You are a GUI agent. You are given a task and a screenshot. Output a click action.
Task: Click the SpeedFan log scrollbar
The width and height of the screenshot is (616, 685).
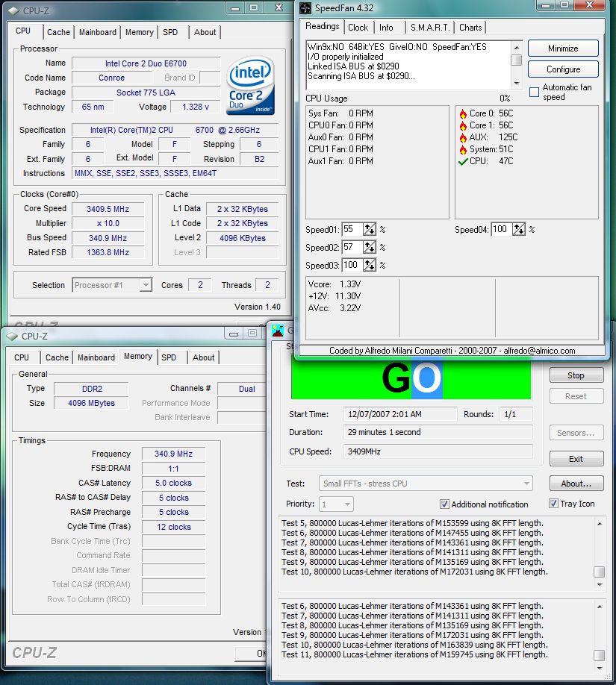pos(517,65)
